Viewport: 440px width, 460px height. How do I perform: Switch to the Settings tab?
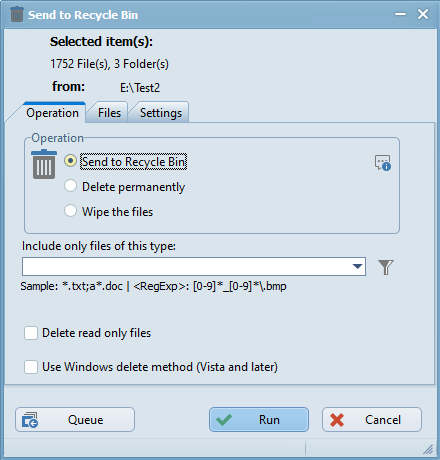161,113
